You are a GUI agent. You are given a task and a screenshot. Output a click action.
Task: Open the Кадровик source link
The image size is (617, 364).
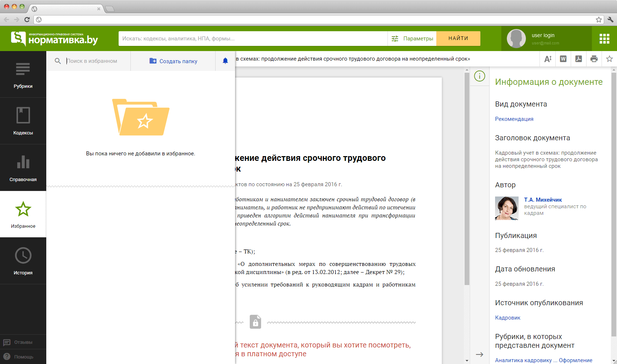(x=508, y=318)
